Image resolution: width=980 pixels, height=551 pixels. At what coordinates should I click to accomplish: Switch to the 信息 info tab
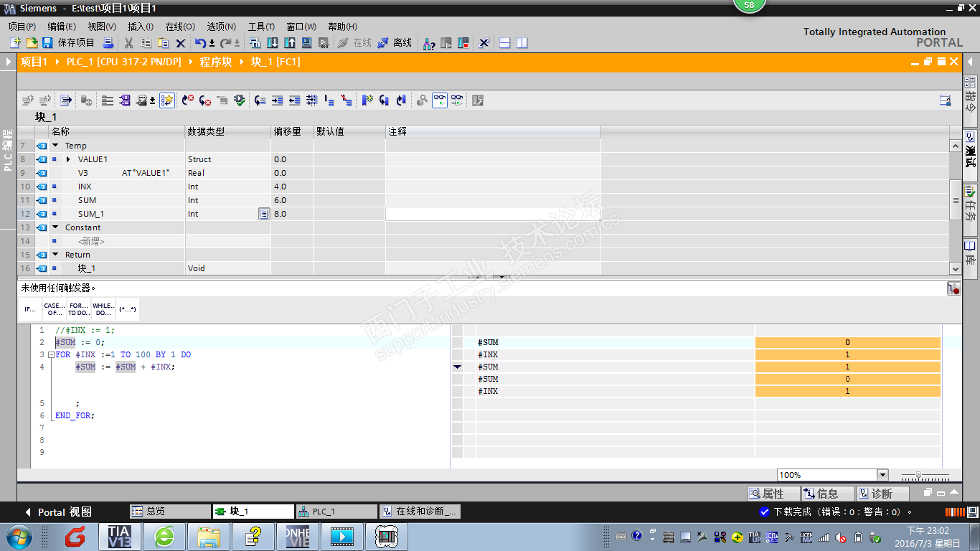pos(827,494)
